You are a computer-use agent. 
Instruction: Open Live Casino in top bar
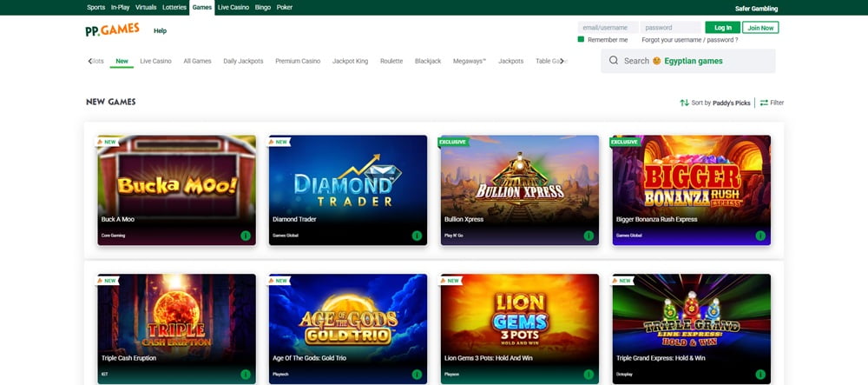coord(233,8)
